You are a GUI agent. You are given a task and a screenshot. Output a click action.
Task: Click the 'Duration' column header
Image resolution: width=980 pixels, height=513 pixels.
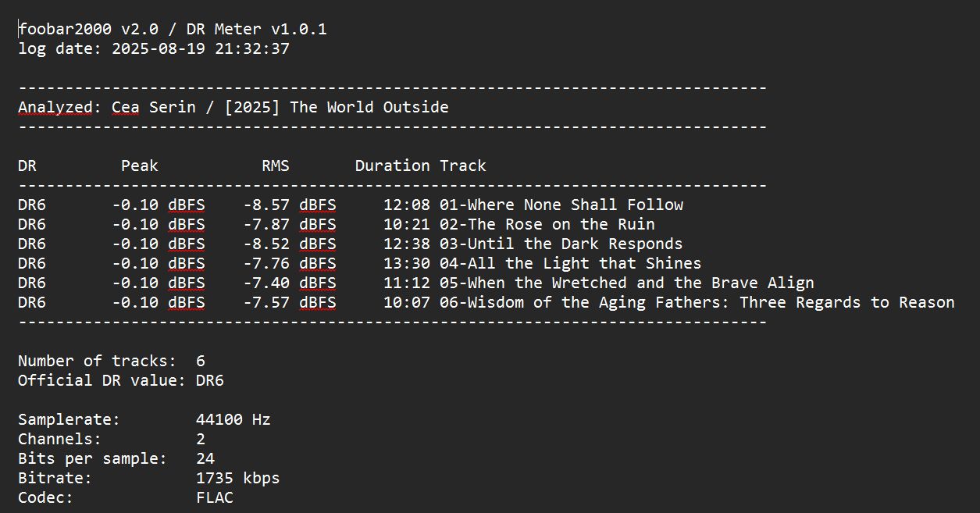pos(393,166)
